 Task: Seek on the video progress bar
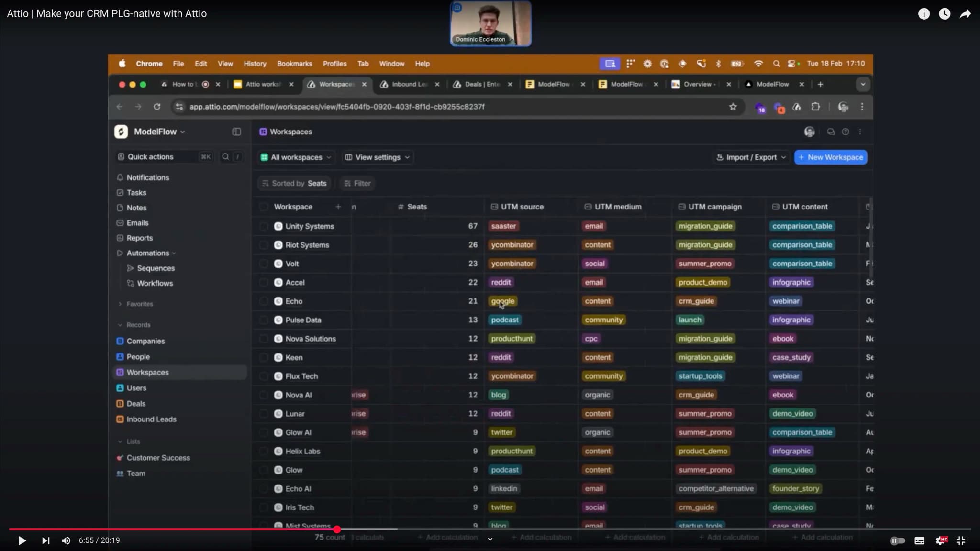click(574, 529)
